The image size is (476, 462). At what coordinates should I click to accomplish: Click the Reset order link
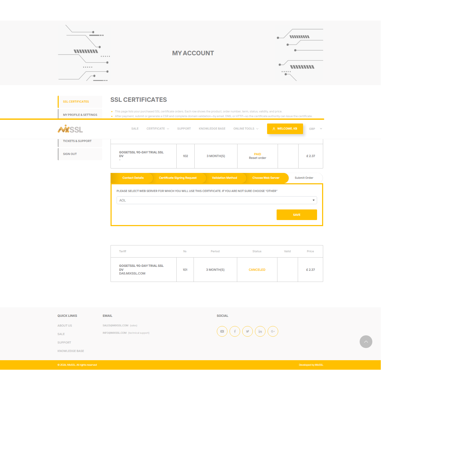coord(258,158)
